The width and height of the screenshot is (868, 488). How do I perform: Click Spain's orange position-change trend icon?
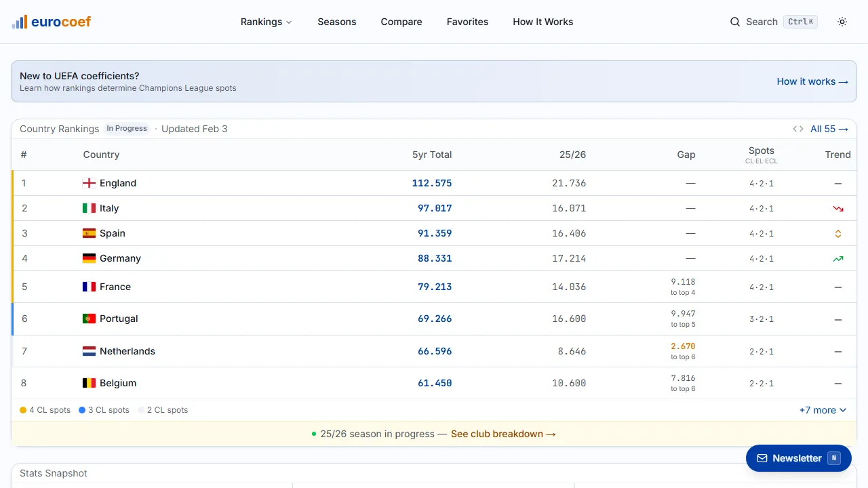837,233
